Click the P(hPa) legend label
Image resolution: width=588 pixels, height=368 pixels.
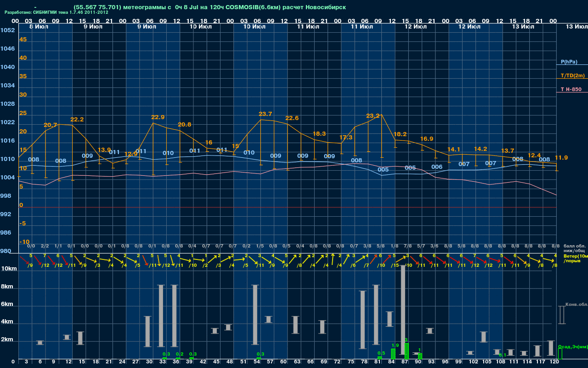click(569, 62)
